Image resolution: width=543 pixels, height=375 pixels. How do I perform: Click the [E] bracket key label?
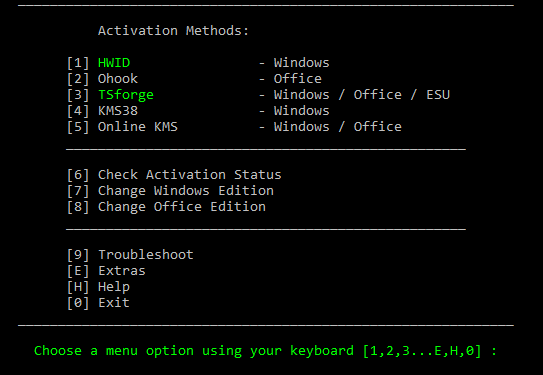78,271
